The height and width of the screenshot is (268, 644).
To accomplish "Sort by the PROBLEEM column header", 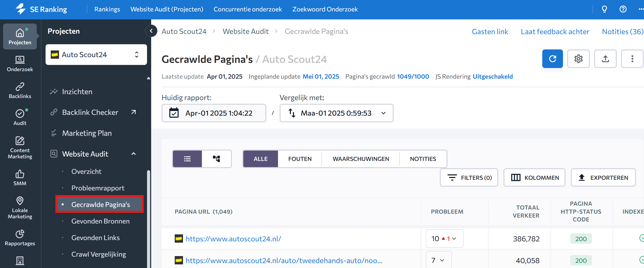I will pyautogui.click(x=447, y=212).
